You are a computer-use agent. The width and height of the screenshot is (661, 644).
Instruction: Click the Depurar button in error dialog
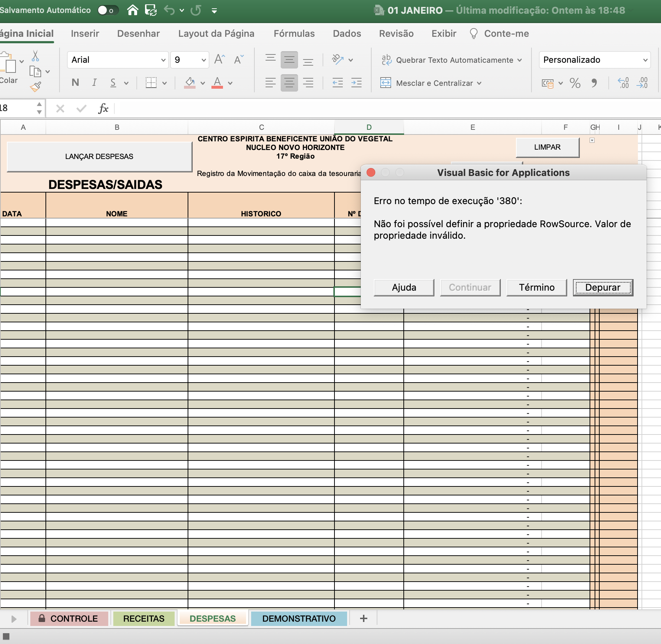[x=603, y=287]
